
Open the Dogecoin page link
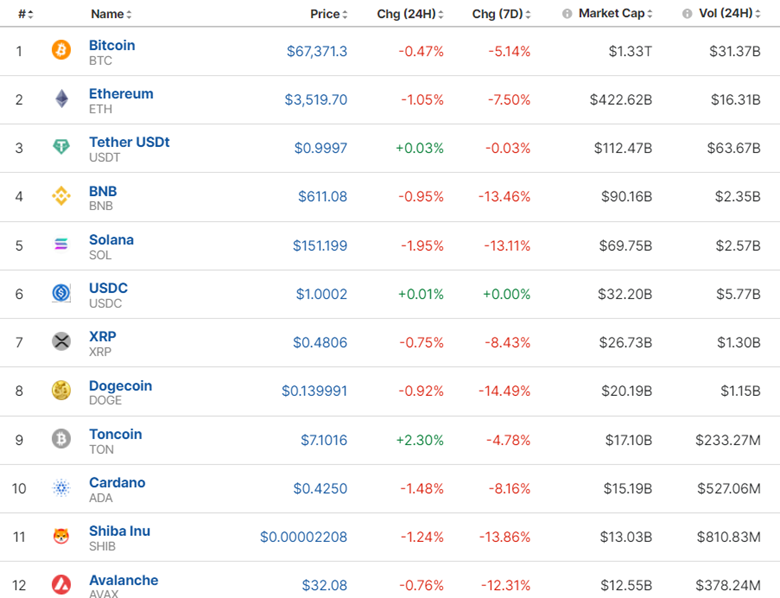(120, 386)
